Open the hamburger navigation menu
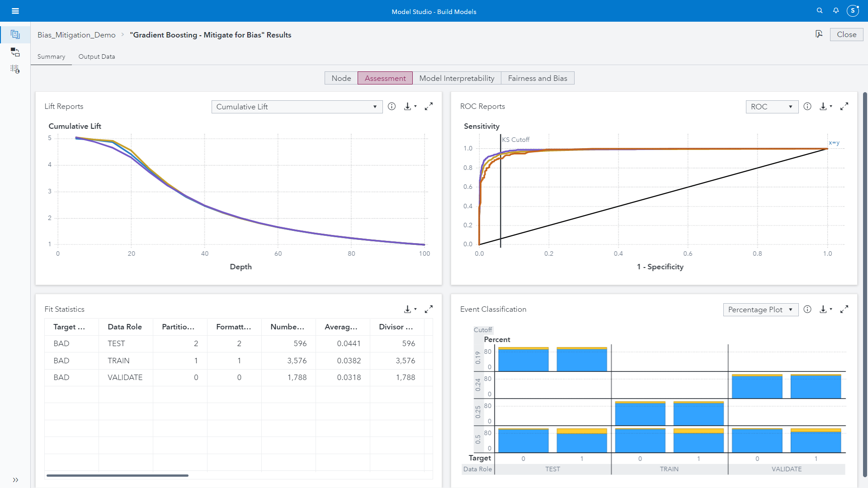 pyautogui.click(x=15, y=11)
